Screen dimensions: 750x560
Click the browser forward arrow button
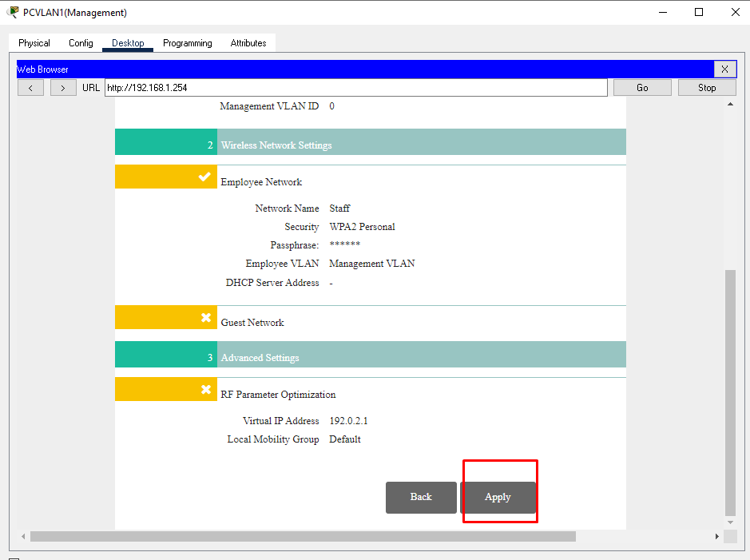(x=62, y=88)
